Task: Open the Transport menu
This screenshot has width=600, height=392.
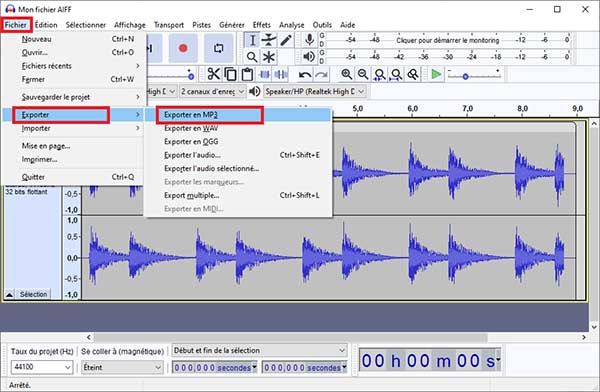Action: (x=169, y=25)
